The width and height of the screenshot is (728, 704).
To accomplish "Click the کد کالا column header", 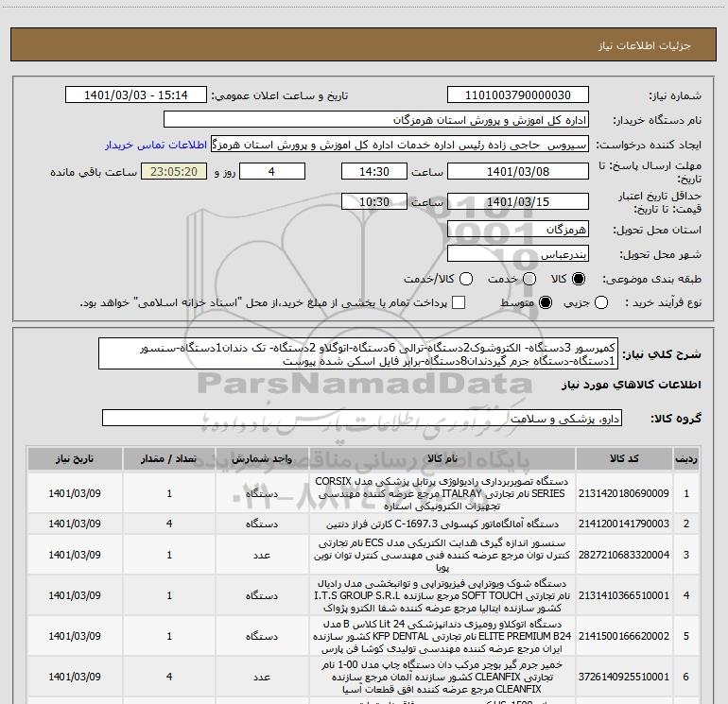I will [624, 459].
